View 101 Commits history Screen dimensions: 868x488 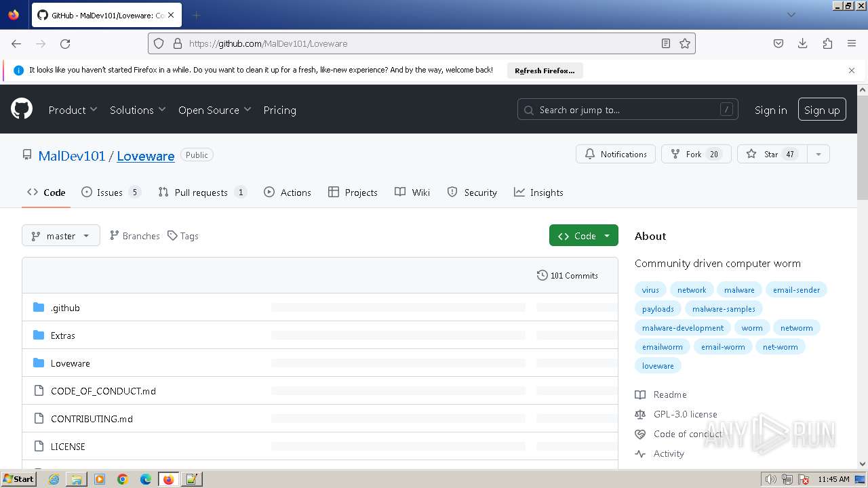pos(568,275)
